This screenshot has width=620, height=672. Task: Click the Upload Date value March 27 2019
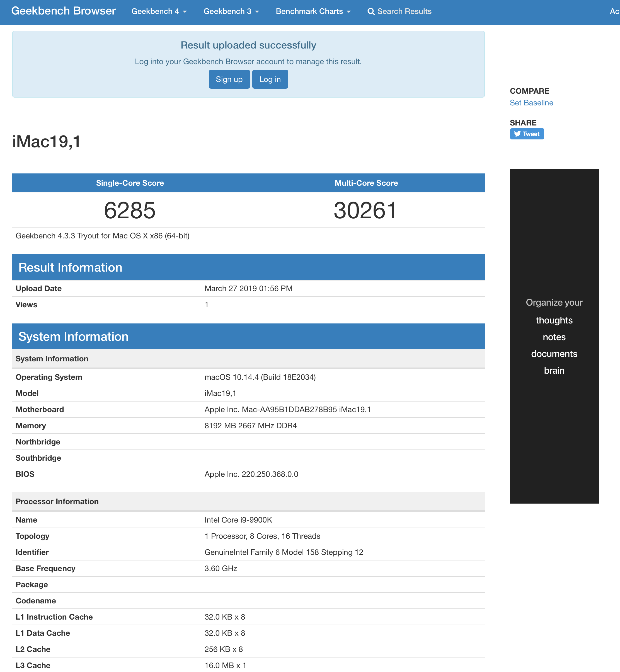coord(249,289)
